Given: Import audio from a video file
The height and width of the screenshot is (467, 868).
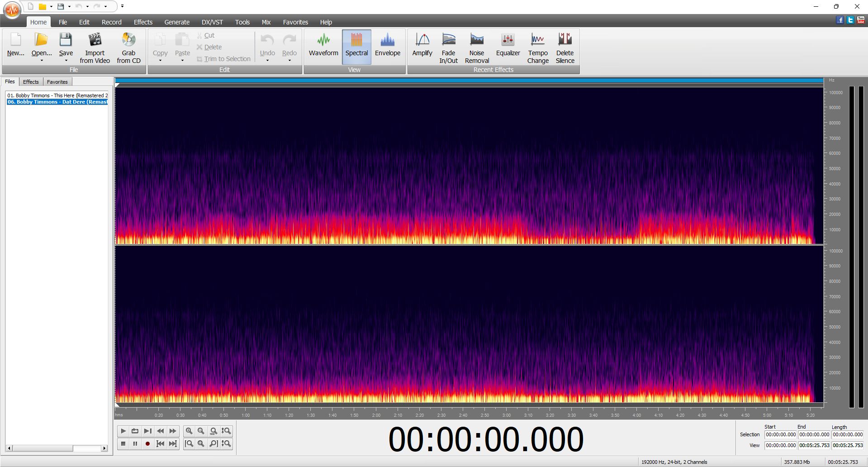Looking at the screenshot, I should tap(95, 48).
